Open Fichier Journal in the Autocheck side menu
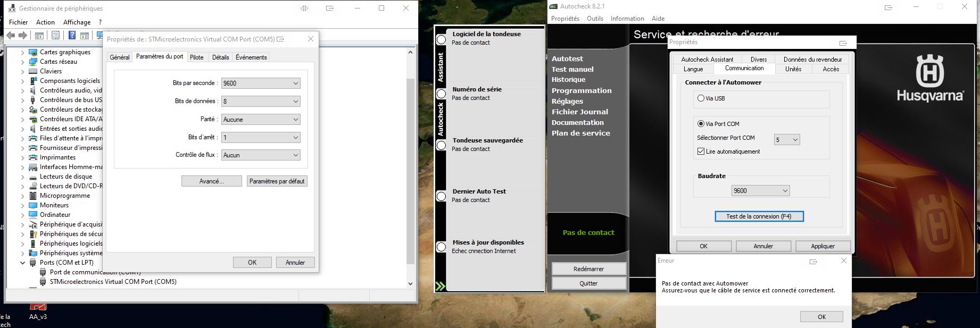The image size is (980, 328). coord(580,112)
